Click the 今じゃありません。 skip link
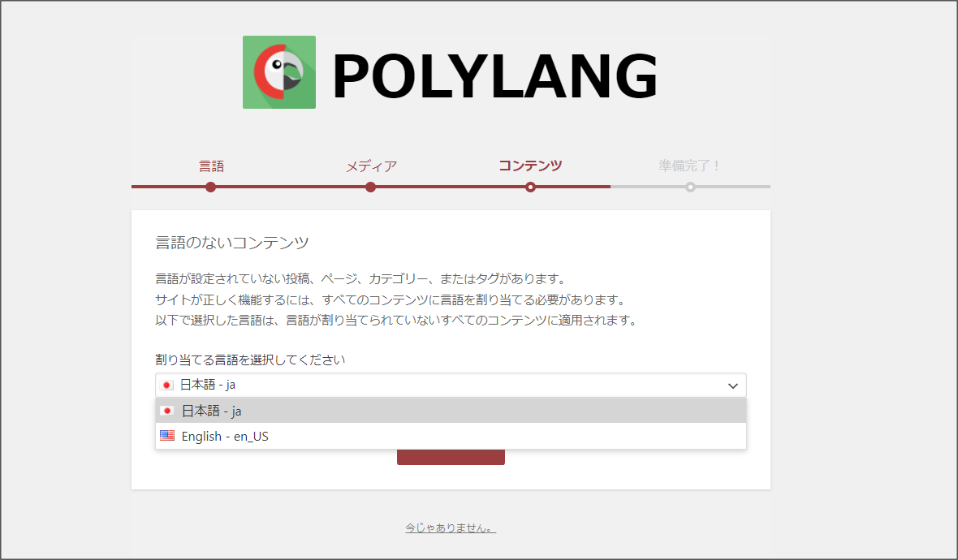 [x=451, y=528]
